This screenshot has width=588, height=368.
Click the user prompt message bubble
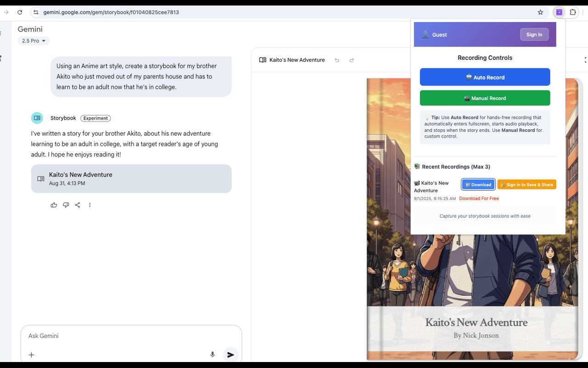[141, 76]
